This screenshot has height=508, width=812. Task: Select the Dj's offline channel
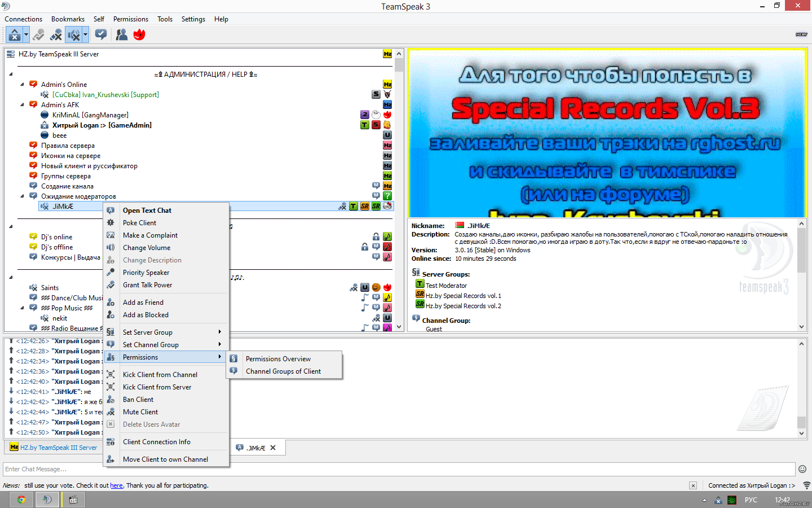pyautogui.click(x=56, y=247)
